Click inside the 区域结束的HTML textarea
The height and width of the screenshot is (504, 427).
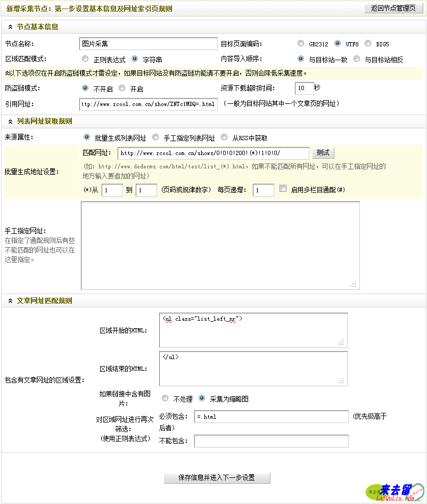[x=253, y=369]
